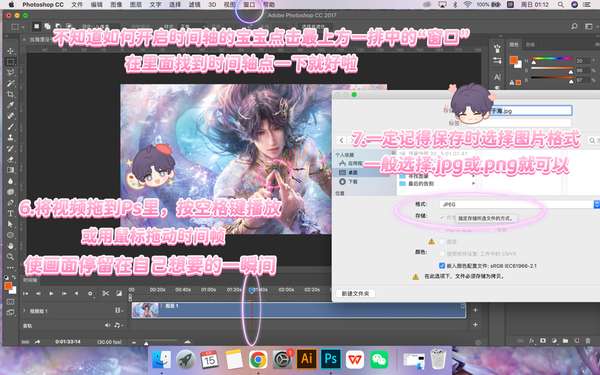
Task: Select the Gradient tool
Action: pos(11,170)
